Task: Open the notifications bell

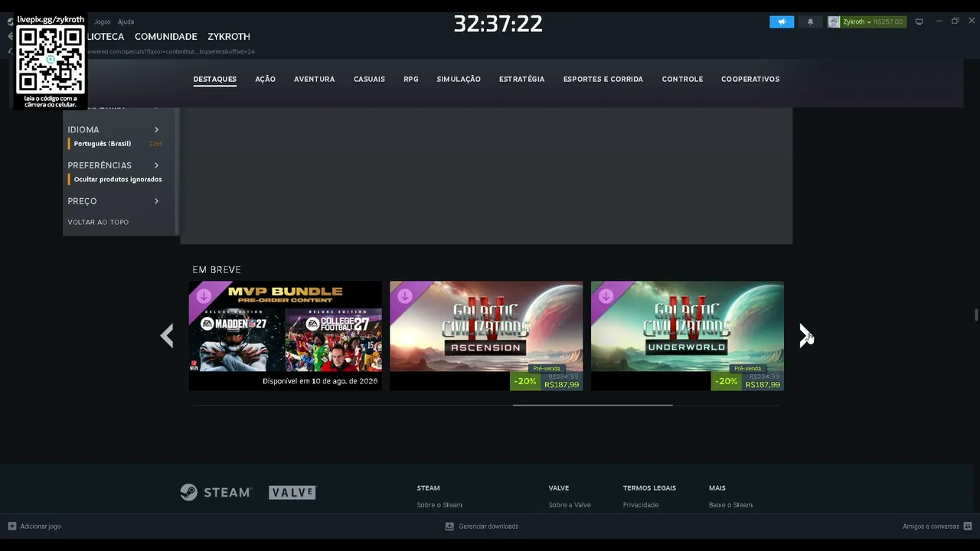Action: click(x=811, y=22)
